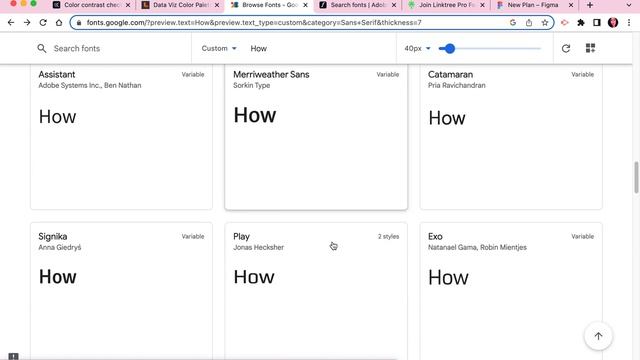The image size is (640, 360).
Task: Close the Search fonts Adobe tab
Action: (x=394, y=5)
